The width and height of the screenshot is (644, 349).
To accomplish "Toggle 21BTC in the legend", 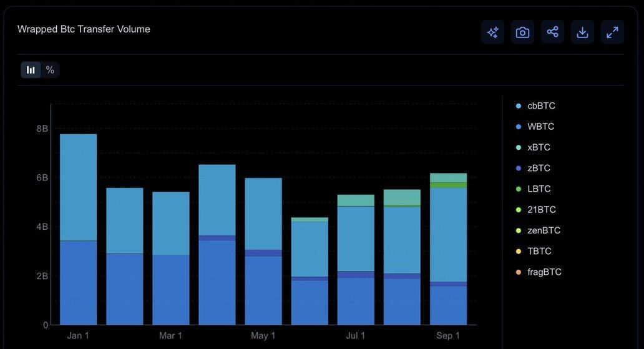I will coord(541,210).
